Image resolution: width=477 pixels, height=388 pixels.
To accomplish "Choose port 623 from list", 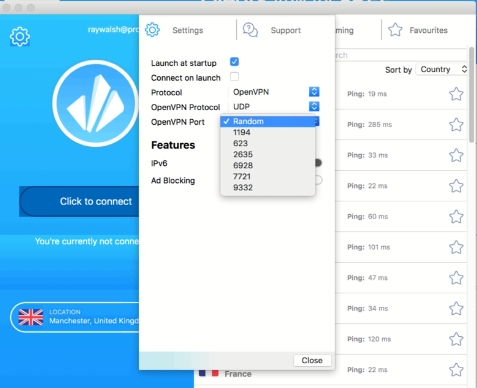I will coord(268,143).
